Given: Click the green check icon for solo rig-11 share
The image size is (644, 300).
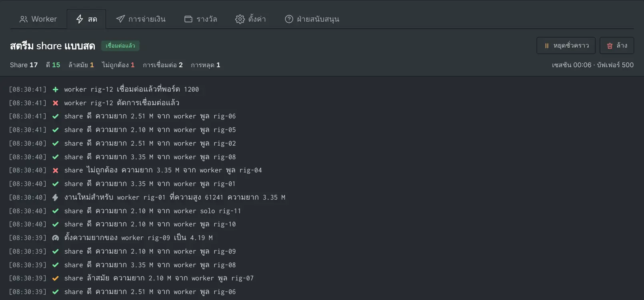Looking at the screenshot, I should pyautogui.click(x=56, y=211).
